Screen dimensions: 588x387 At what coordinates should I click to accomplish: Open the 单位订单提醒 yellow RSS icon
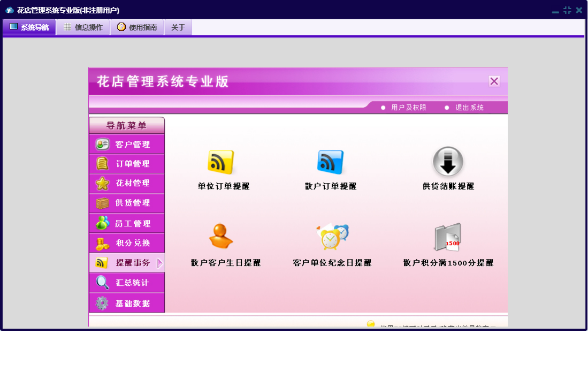(x=220, y=163)
